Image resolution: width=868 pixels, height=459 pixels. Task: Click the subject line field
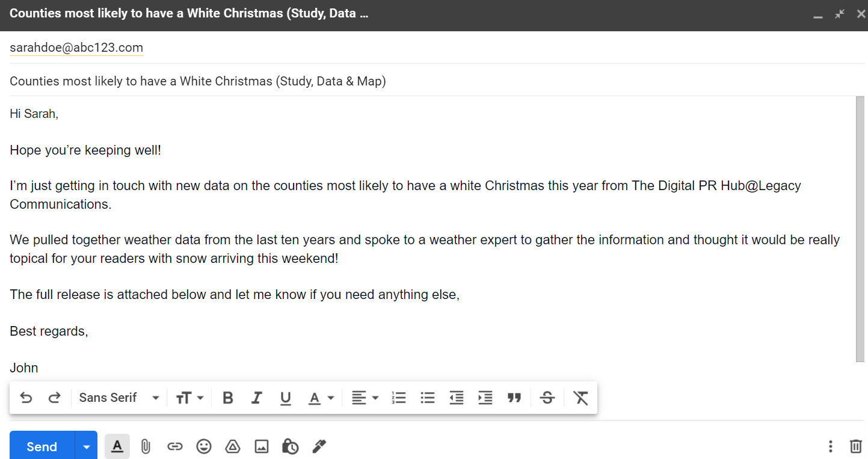coord(437,81)
